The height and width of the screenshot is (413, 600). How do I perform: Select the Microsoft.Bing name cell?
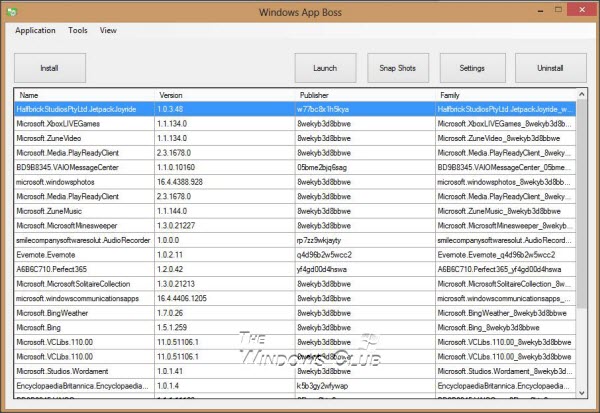[84, 327]
